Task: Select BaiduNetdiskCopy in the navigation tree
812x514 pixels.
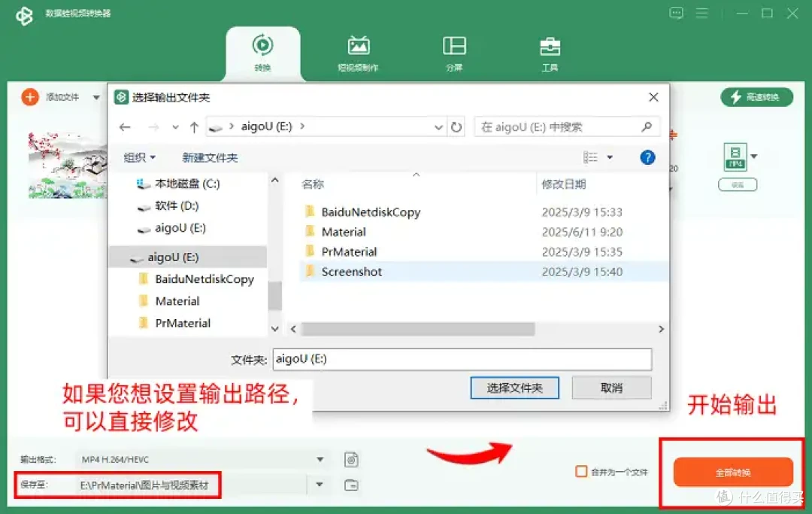Action: 205,279
